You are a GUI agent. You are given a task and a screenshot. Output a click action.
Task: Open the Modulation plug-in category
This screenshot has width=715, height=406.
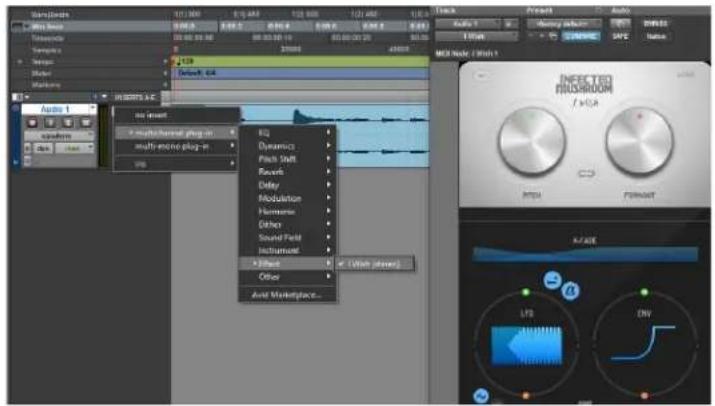[287, 198]
